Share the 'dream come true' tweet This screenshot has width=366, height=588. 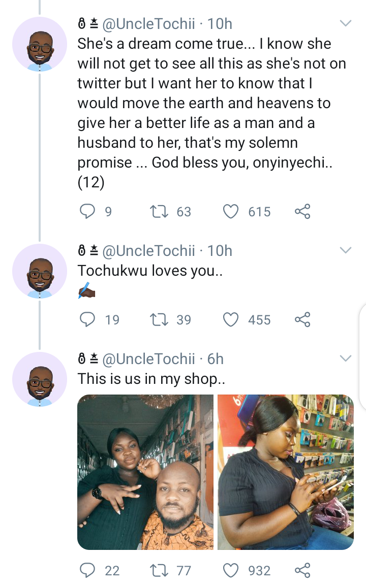(302, 212)
